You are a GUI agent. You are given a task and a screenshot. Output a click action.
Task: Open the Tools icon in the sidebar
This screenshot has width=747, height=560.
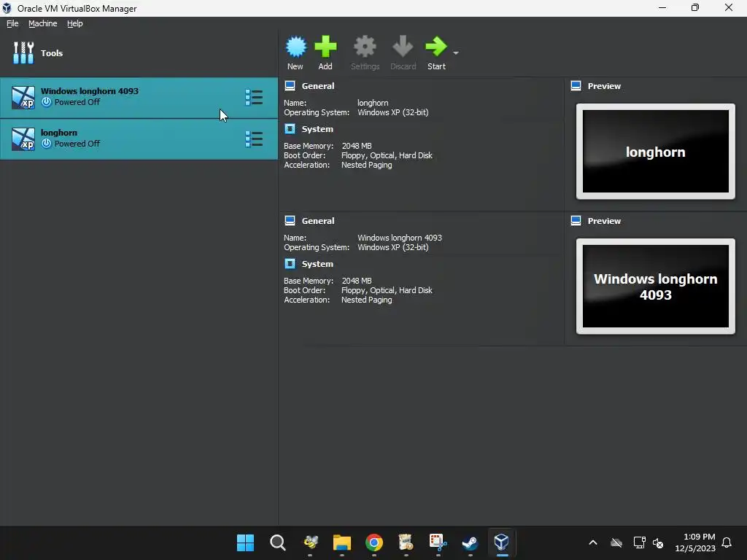coord(23,52)
